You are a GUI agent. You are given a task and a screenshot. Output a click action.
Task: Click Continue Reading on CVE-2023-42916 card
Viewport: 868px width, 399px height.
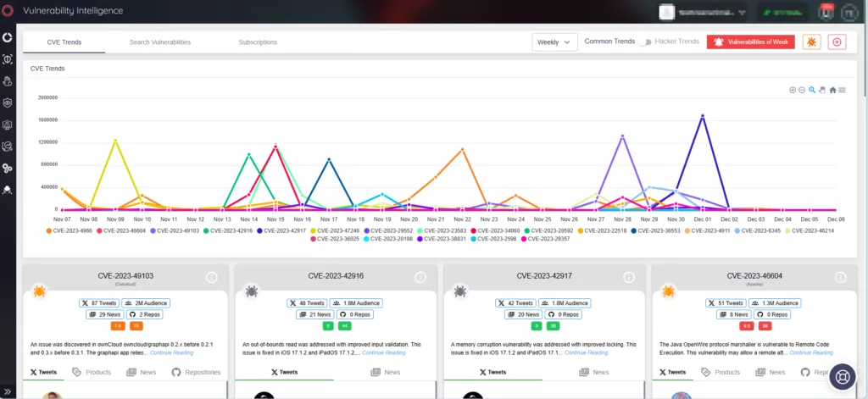384,352
